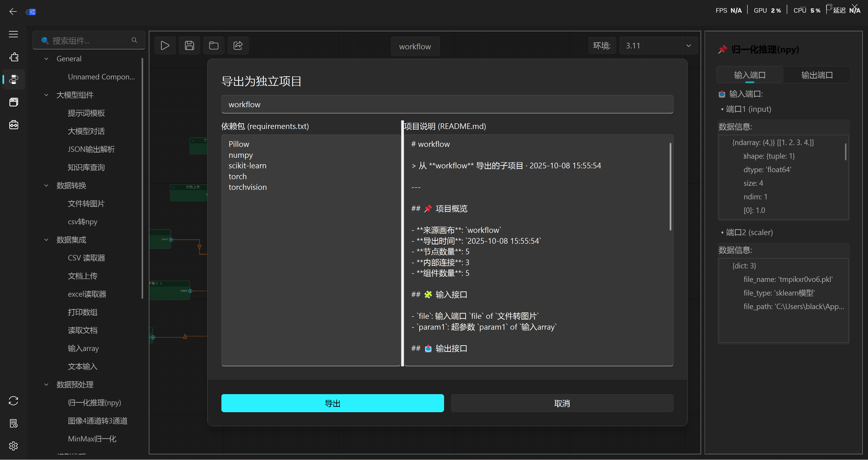The height and width of the screenshot is (460, 868).
Task: Select the CSV 读取器 component
Action: tap(87, 258)
